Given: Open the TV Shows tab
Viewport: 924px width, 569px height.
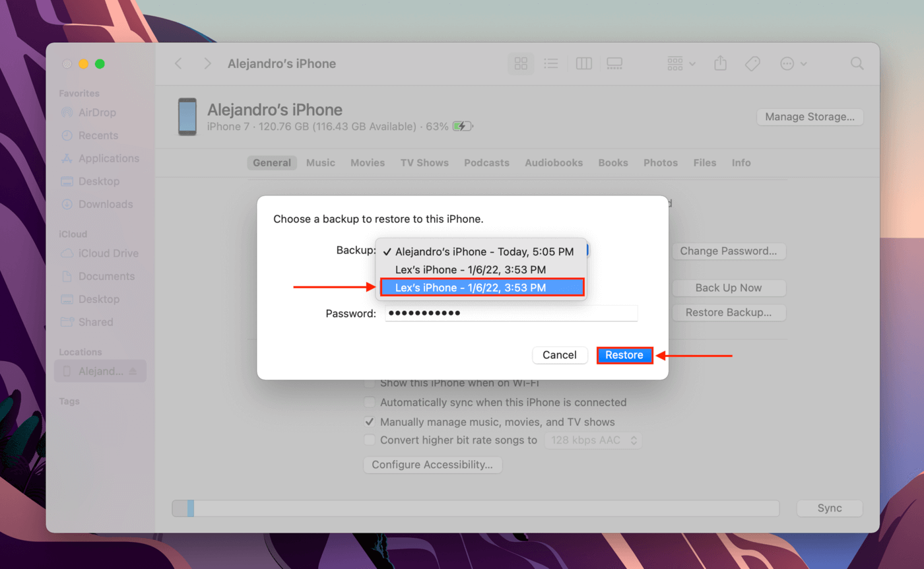Looking at the screenshot, I should [x=424, y=163].
